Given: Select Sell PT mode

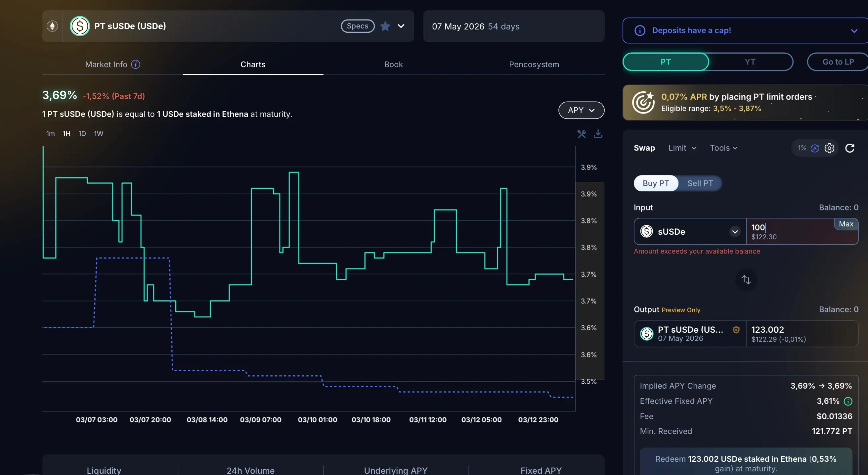Looking at the screenshot, I should click(700, 183).
